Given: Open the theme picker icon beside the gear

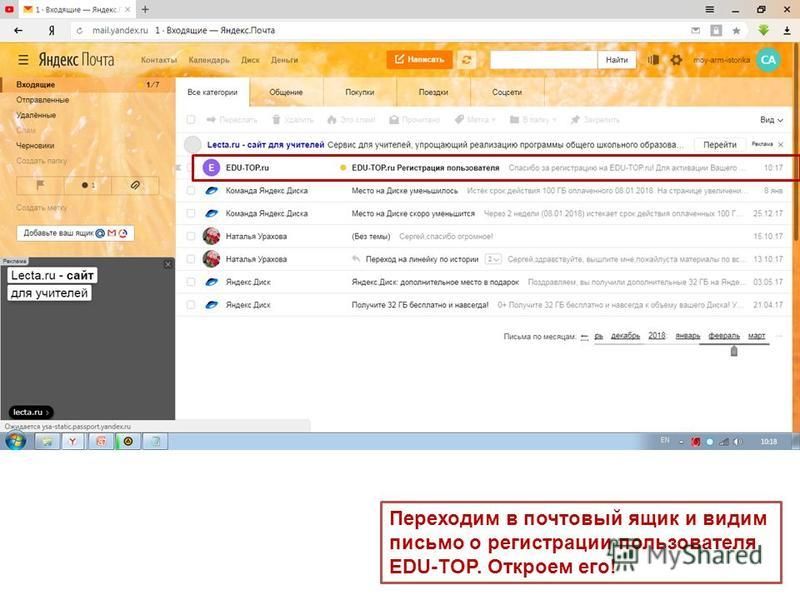Looking at the screenshot, I should (654, 60).
